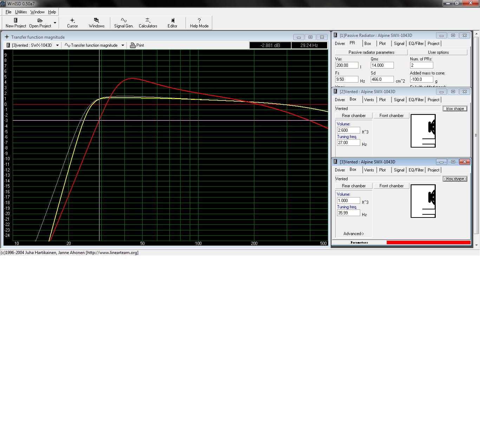Viewport: 480px width, 448px height.
Task: Click Volume field showing 1.000
Action: [349, 201]
